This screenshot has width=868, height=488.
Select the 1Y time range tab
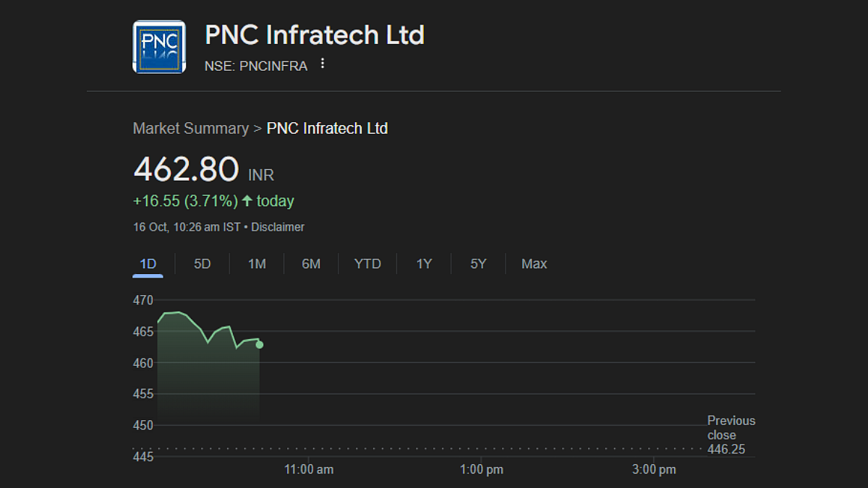click(x=424, y=264)
